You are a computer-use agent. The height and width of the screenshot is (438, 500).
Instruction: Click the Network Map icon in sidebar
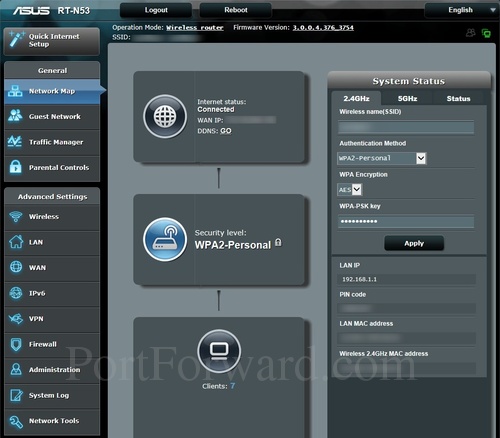15,91
